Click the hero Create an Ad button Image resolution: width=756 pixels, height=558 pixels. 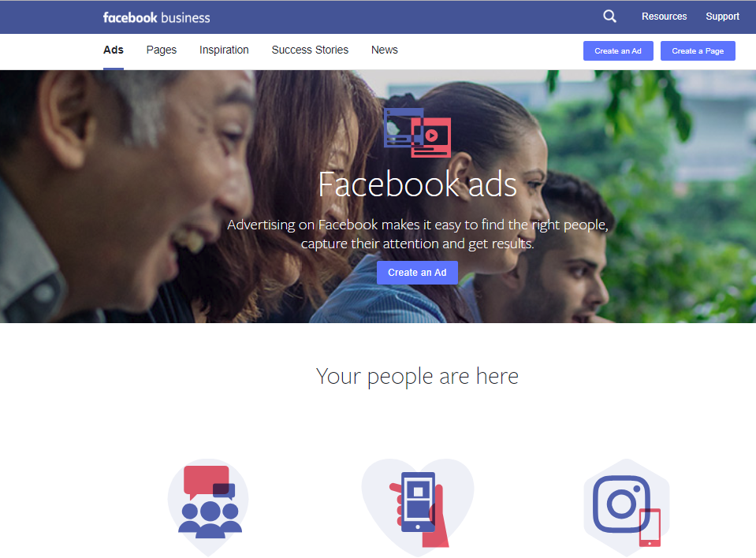click(417, 273)
